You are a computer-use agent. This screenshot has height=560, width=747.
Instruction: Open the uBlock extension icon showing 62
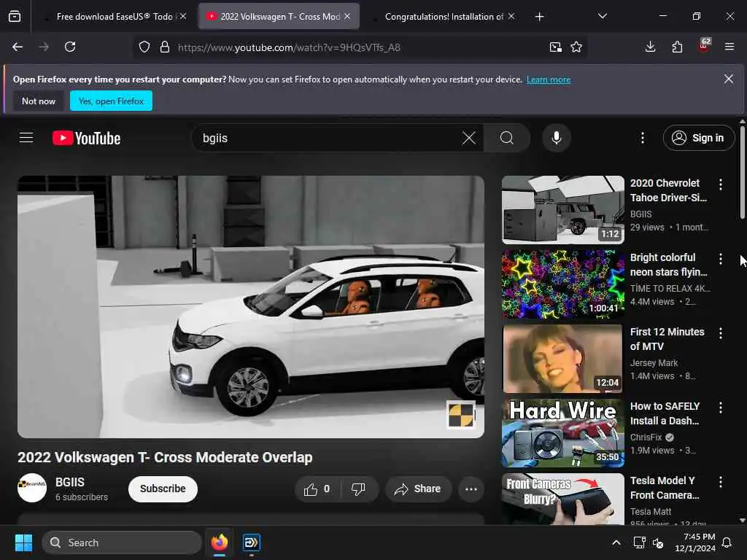coord(704,46)
